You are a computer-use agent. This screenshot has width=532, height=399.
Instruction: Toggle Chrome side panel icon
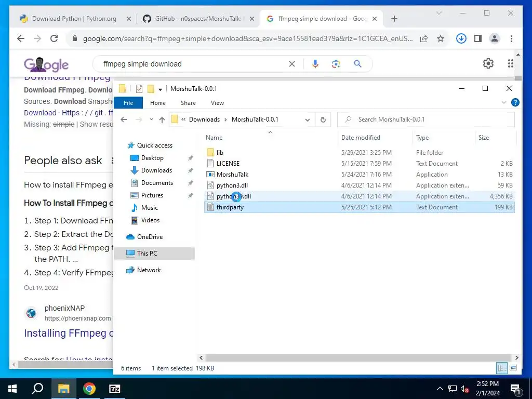coord(478,38)
